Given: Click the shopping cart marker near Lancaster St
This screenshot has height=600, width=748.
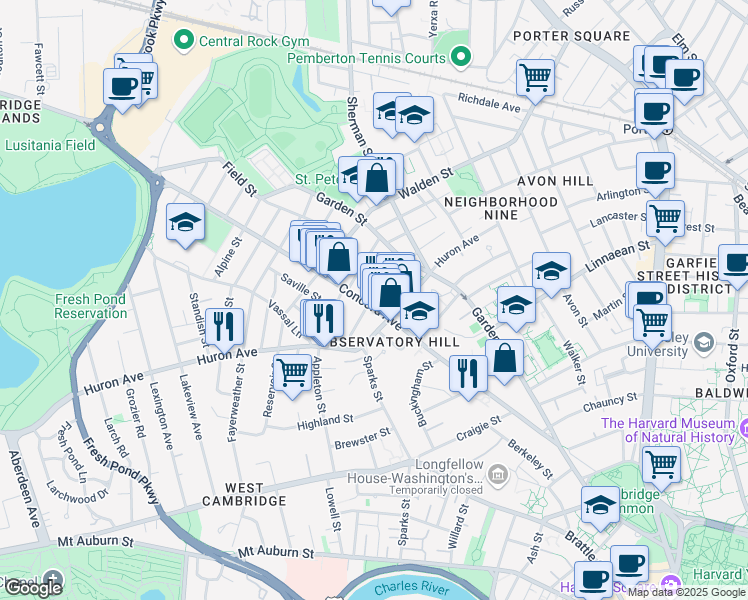Looking at the screenshot, I should click(665, 216).
